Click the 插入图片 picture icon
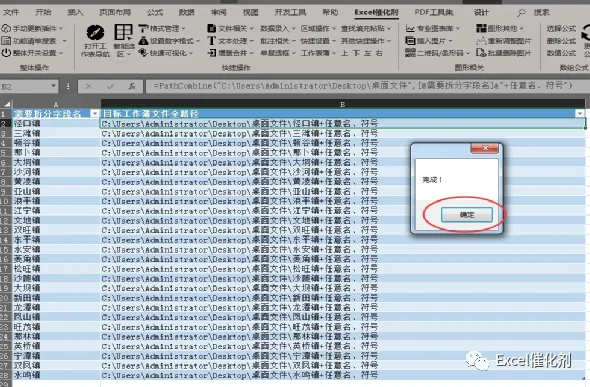This screenshot has width=590, height=387. pos(410,41)
